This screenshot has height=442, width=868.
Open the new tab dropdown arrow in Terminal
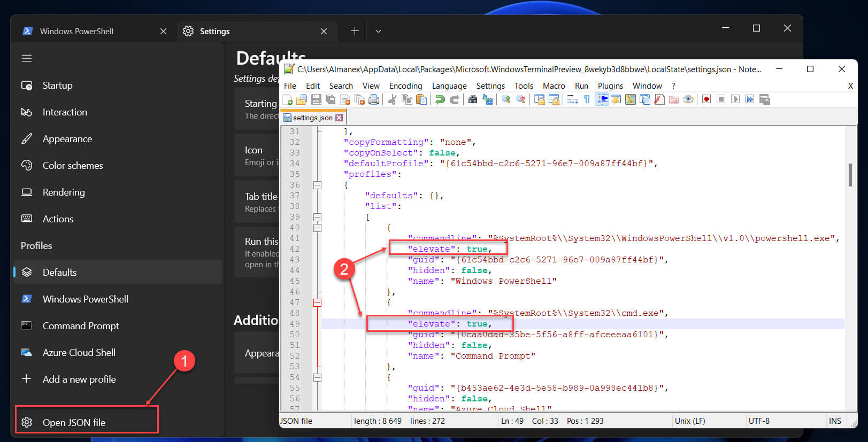378,32
